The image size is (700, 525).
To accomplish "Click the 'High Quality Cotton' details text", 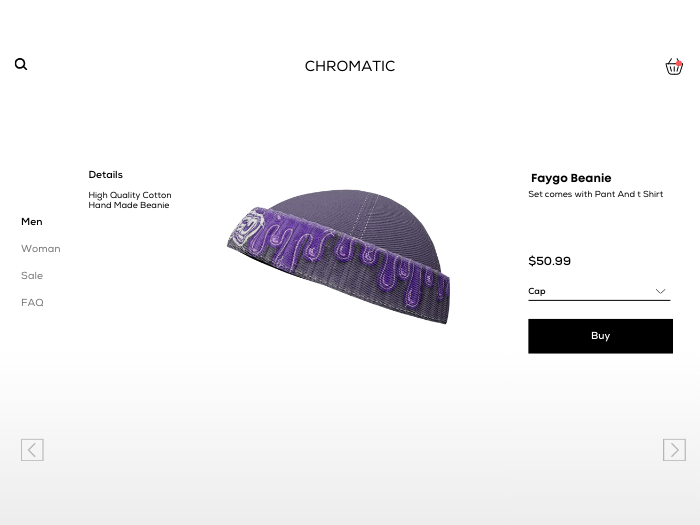I will pos(130,195).
